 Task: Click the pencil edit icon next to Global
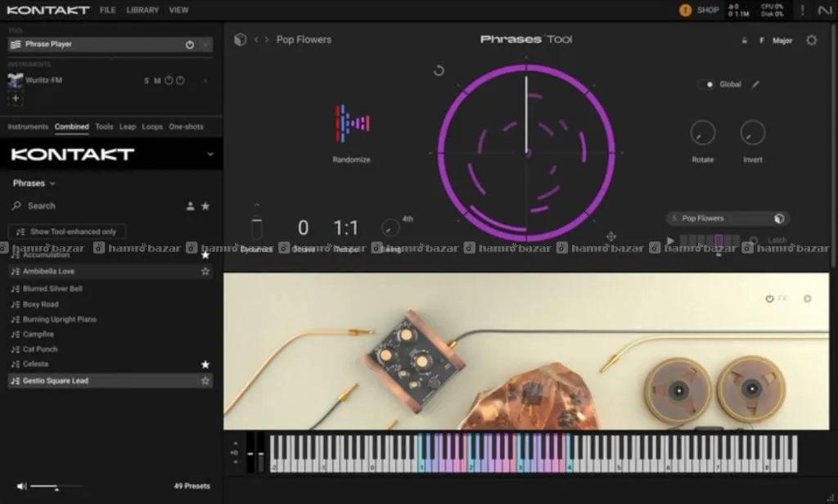(755, 84)
